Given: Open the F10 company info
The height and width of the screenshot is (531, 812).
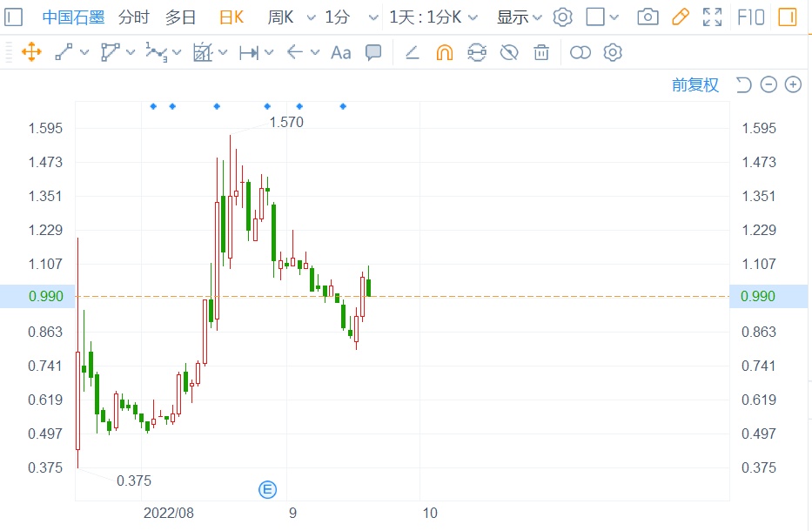Looking at the screenshot, I should pyautogui.click(x=751, y=17).
